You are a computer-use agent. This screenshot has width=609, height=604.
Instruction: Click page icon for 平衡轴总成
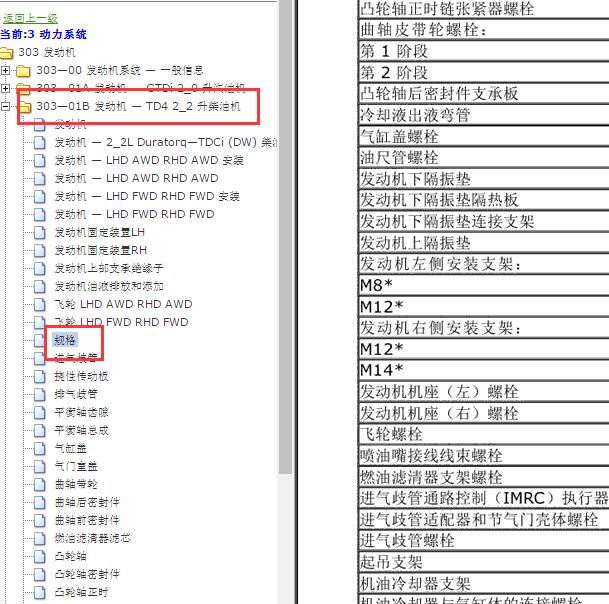click(40, 430)
